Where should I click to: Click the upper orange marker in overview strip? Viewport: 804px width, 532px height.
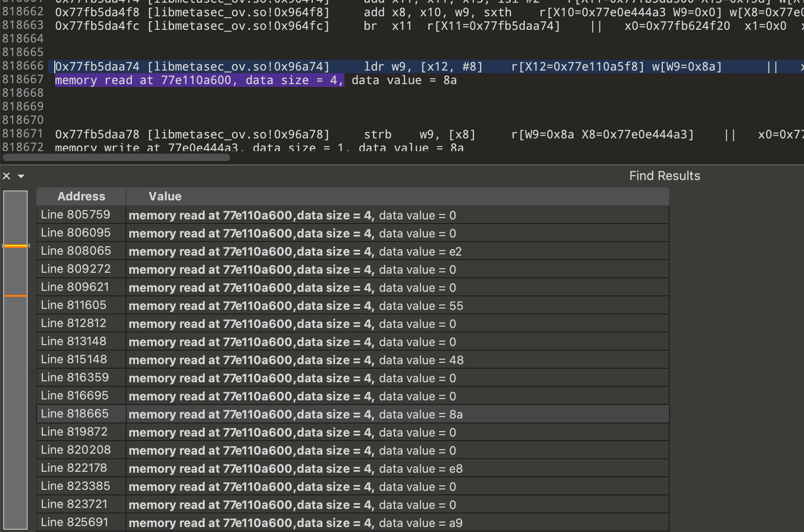tap(15, 246)
